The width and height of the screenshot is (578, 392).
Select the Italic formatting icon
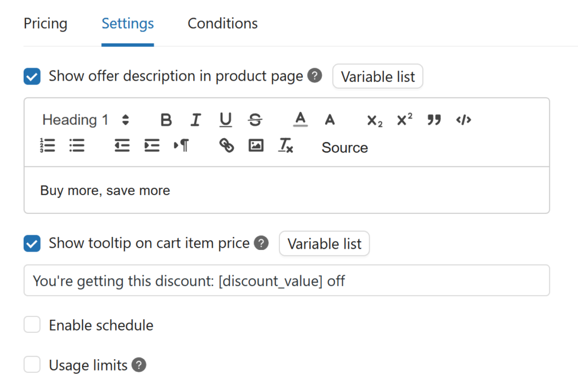click(x=196, y=120)
